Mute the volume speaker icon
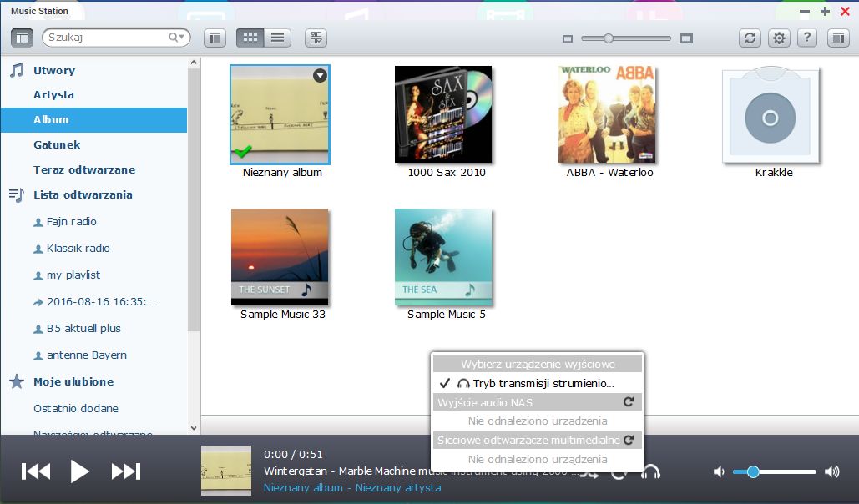This screenshot has height=504, width=859. click(x=719, y=471)
